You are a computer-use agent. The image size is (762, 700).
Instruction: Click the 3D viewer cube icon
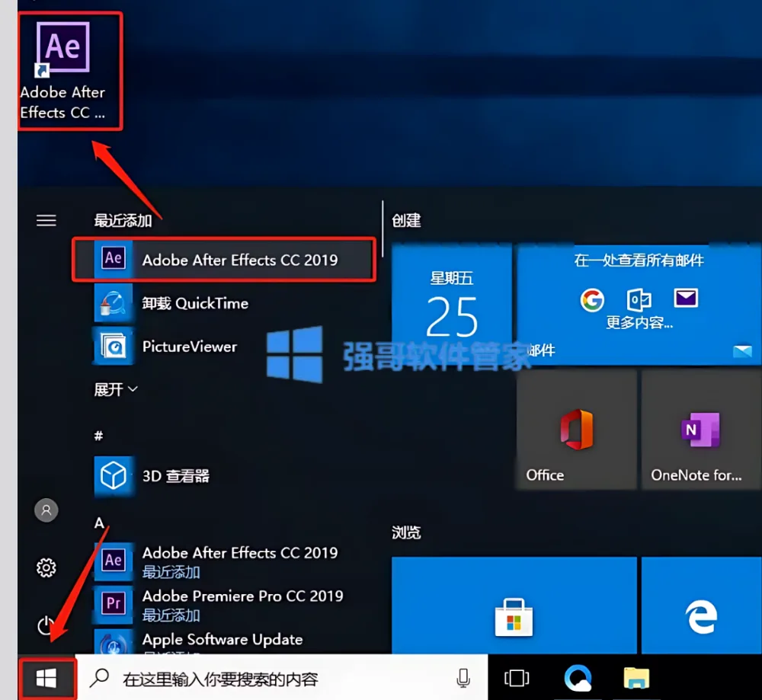114,475
